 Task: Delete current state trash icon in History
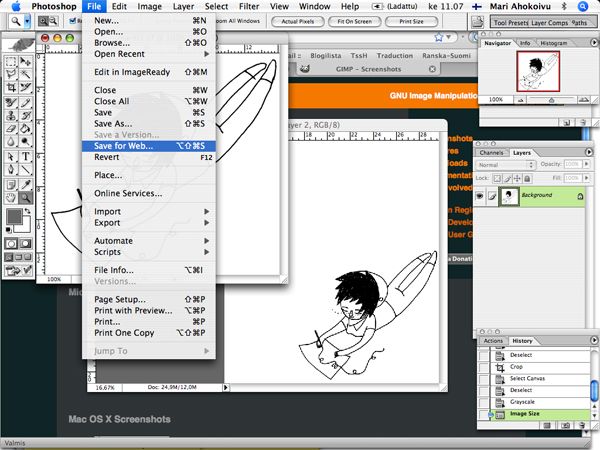pyautogui.click(x=582, y=425)
